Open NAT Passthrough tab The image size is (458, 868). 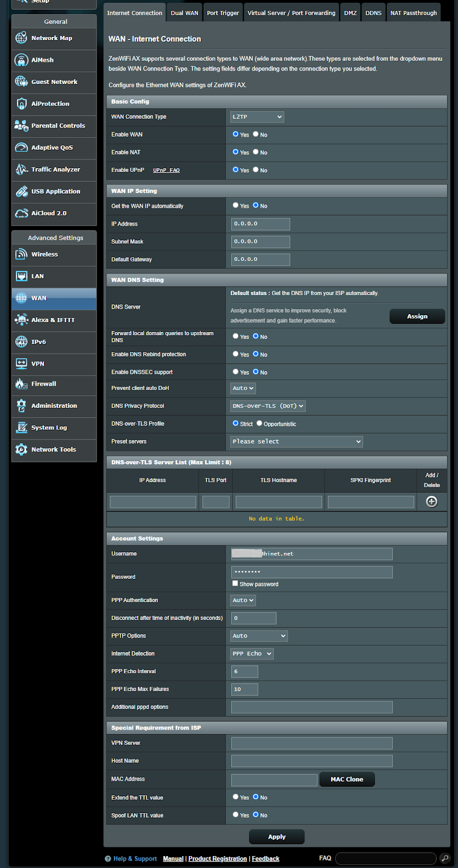pos(414,13)
